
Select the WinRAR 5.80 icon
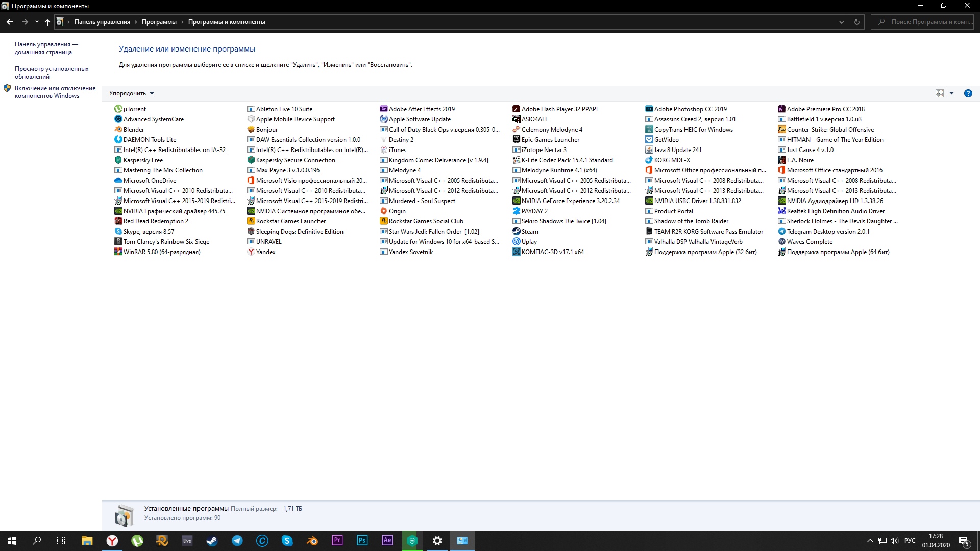pyautogui.click(x=118, y=252)
